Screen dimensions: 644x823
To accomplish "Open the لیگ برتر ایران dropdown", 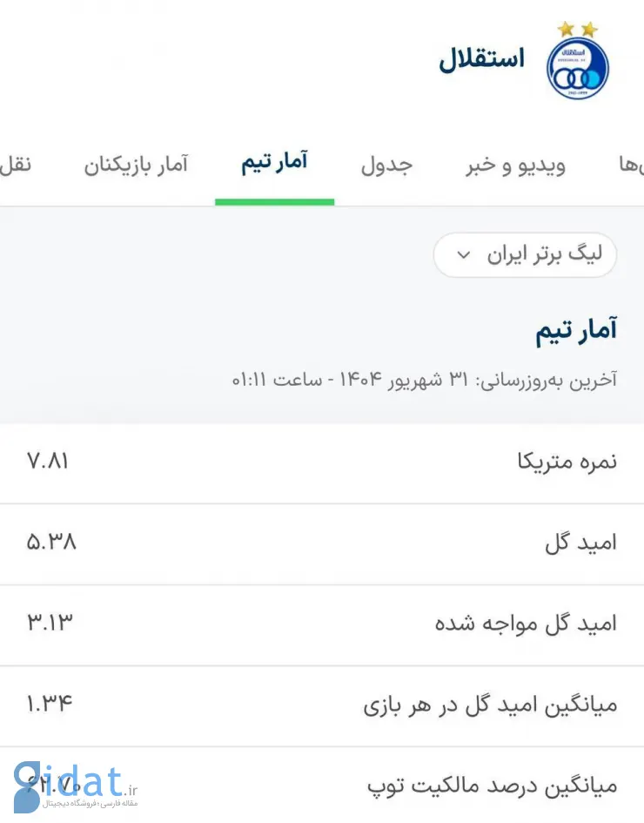I will (525, 255).
